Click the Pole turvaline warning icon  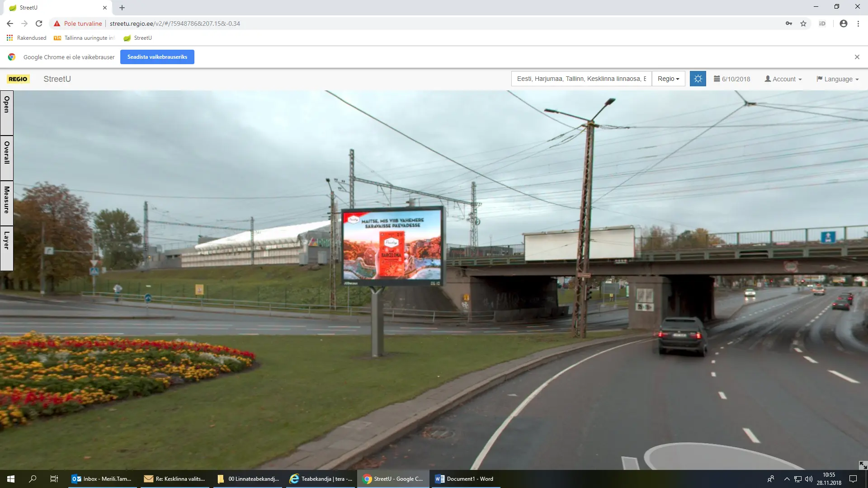(57, 23)
